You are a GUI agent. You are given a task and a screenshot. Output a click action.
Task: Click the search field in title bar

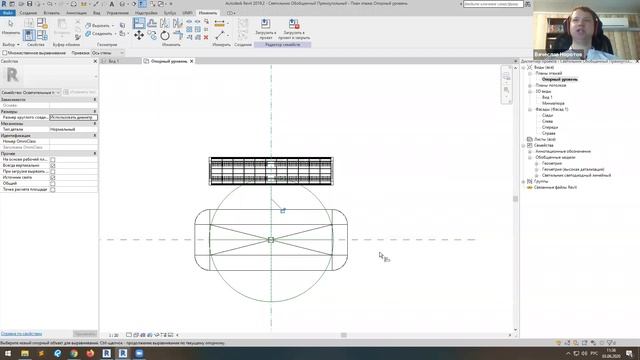(x=493, y=4)
